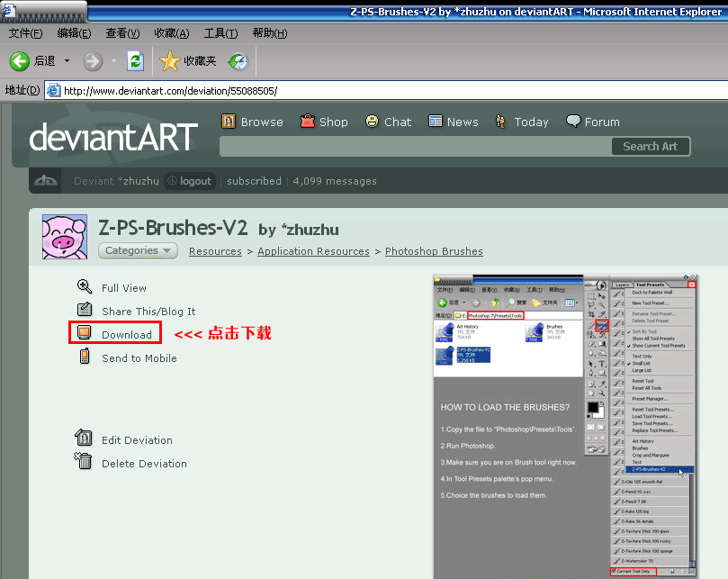Open the Chat smiley icon
728x579 pixels.
372,122
